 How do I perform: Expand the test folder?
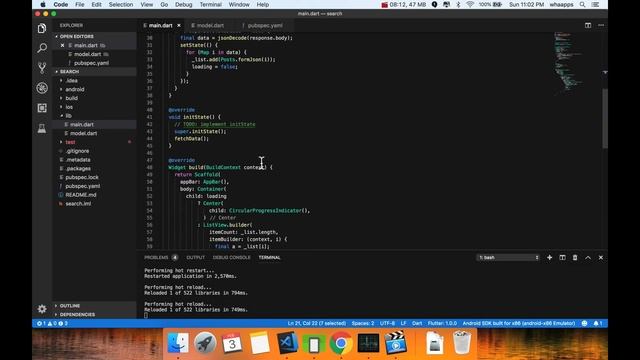[x=70, y=142]
